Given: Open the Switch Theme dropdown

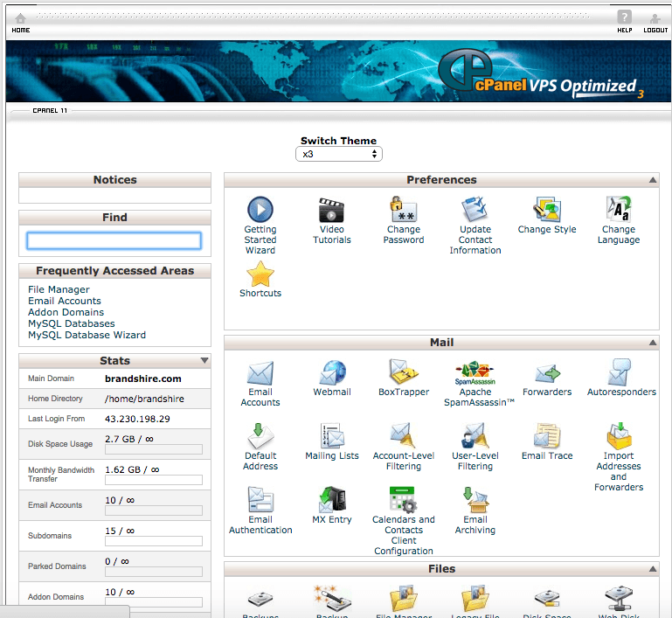Looking at the screenshot, I should coord(338,155).
